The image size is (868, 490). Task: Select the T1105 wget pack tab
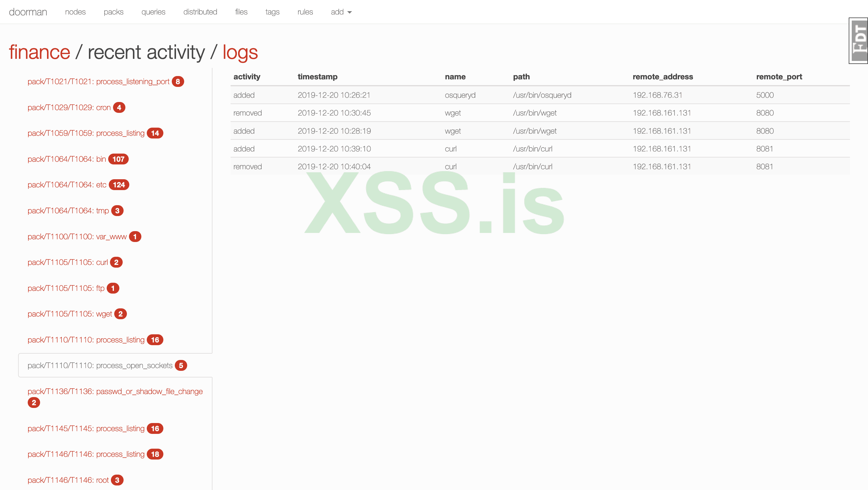pos(70,314)
